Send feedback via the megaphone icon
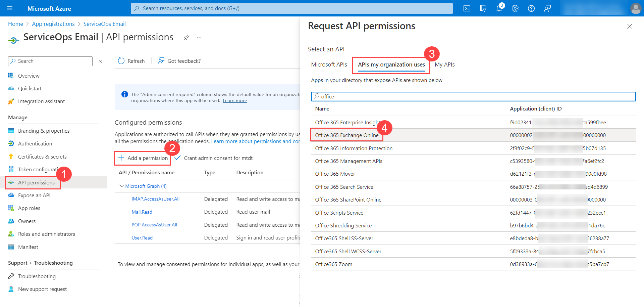 tap(547, 8)
